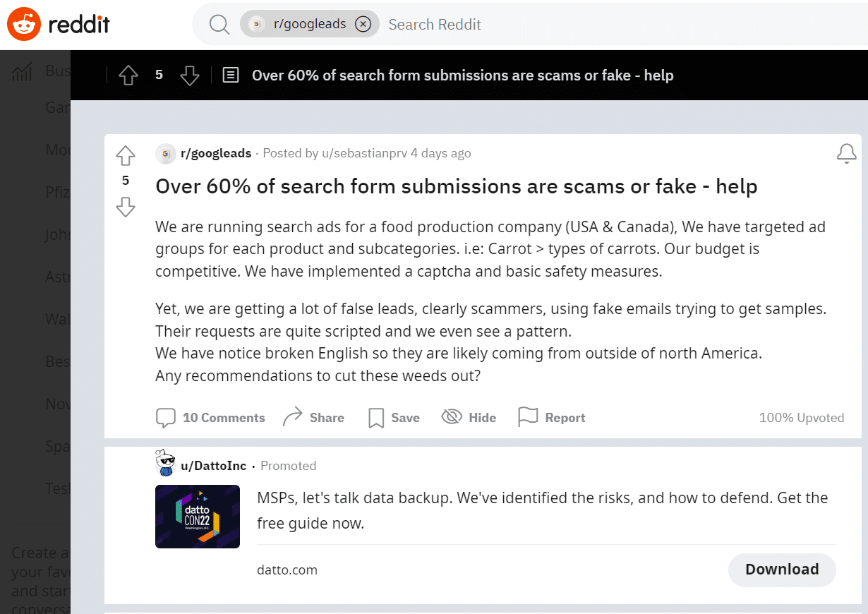The image size is (868, 614).
Task: Remove the r/googleads search filter chip
Action: (x=363, y=23)
